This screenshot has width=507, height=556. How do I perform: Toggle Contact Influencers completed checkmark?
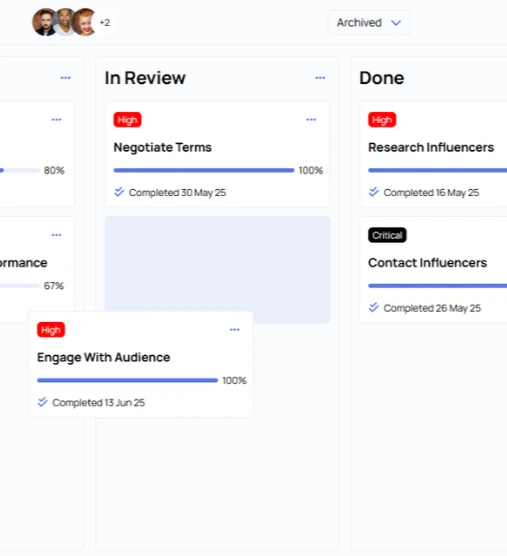pyautogui.click(x=374, y=307)
